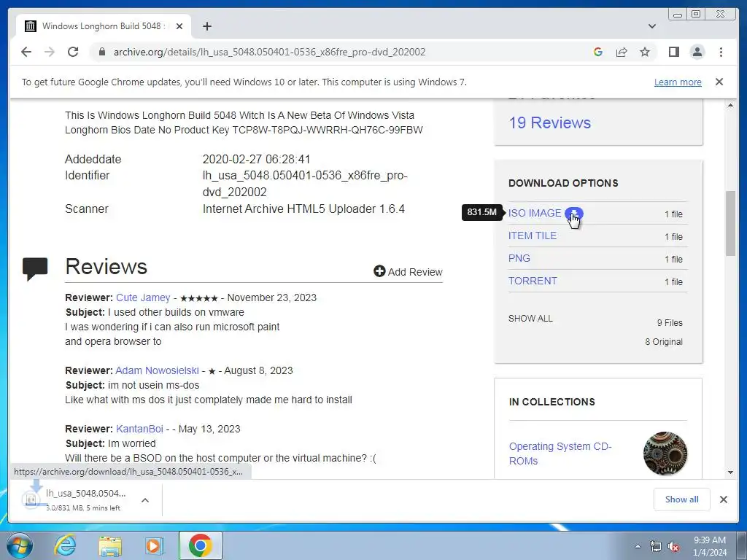Screen dimensions: 747x560
Task: Dismiss the Chrome updates notification bar
Action: tap(719, 82)
